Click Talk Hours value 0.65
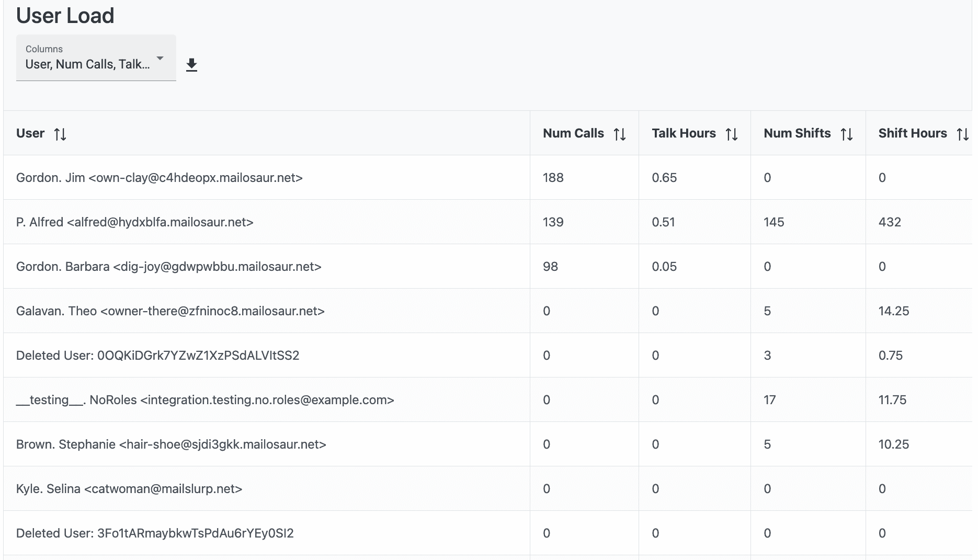The height and width of the screenshot is (560, 978). pyautogui.click(x=664, y=178)
